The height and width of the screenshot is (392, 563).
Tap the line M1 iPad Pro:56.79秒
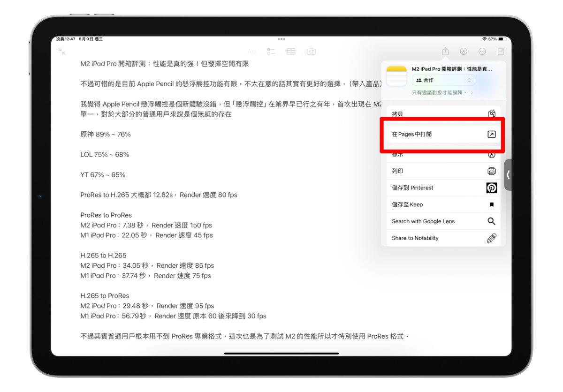coord(173,316)
